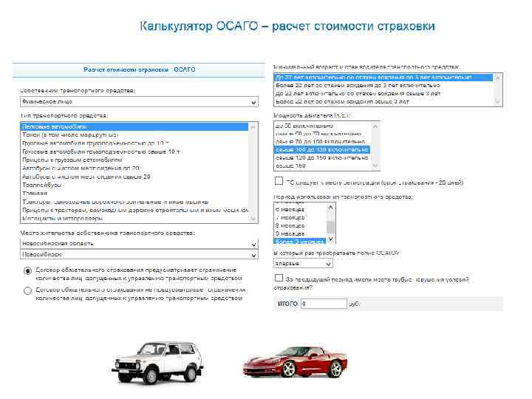
Task: Select 'Троллейбусы' vehicle type
Action: tap(134, 185)
